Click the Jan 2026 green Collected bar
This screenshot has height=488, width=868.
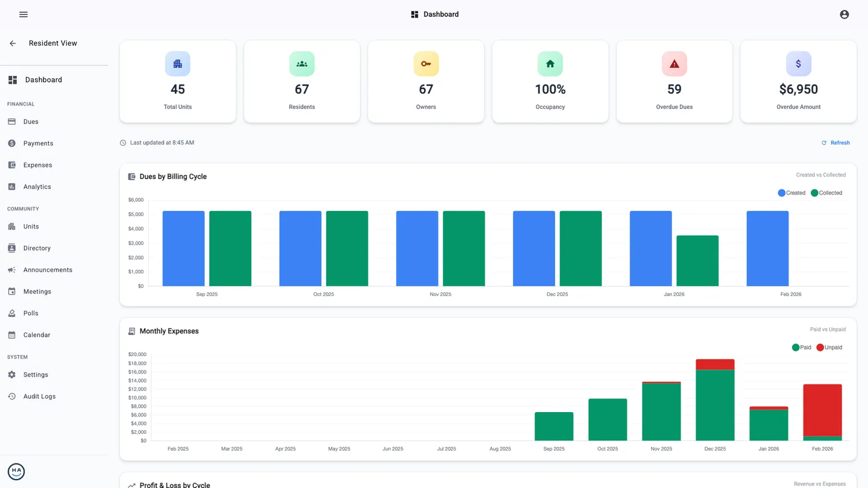coord(697,261)
